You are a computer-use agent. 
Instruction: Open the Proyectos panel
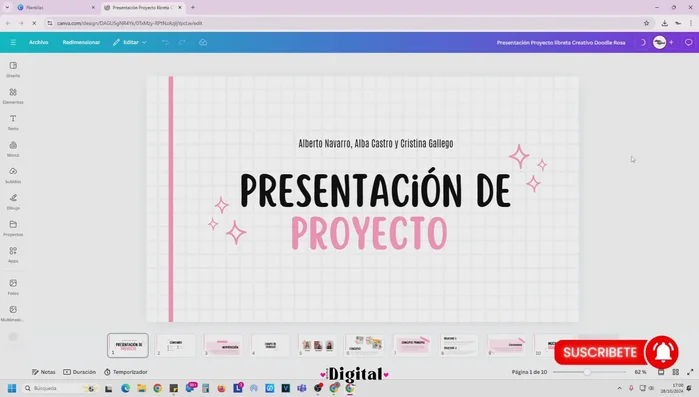[13, 228]
